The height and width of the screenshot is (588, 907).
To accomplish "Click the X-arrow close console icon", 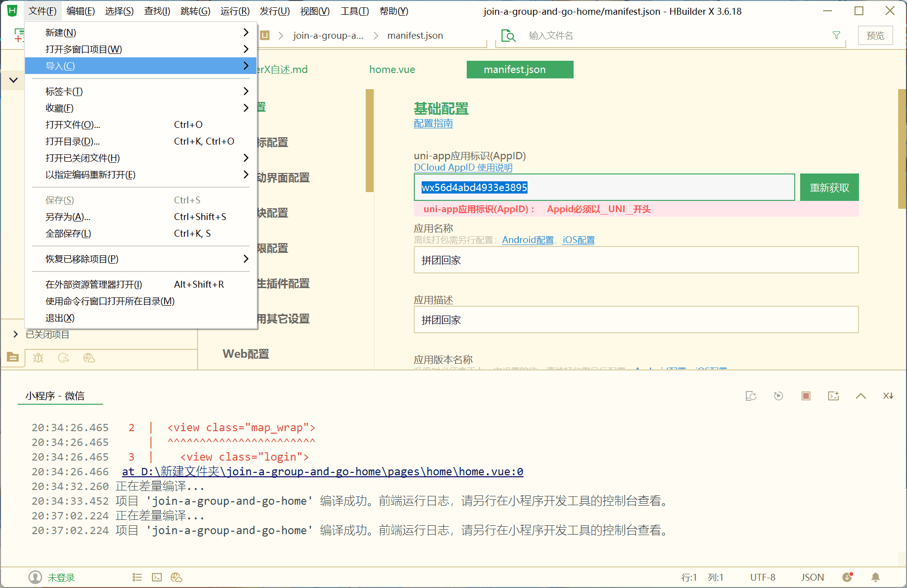I will [x=888, y=396].
